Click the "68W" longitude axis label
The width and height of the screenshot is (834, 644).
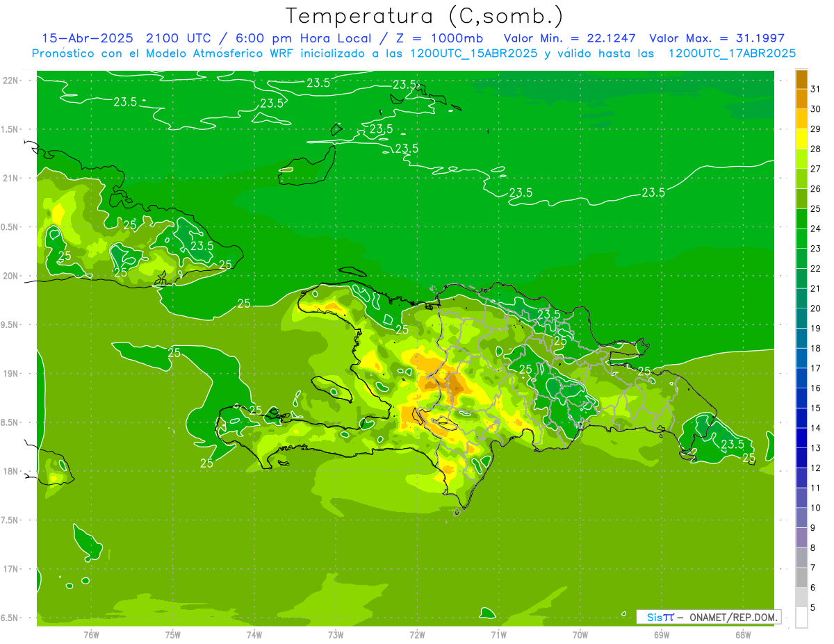pyautogui.click(x=743, y=635)
